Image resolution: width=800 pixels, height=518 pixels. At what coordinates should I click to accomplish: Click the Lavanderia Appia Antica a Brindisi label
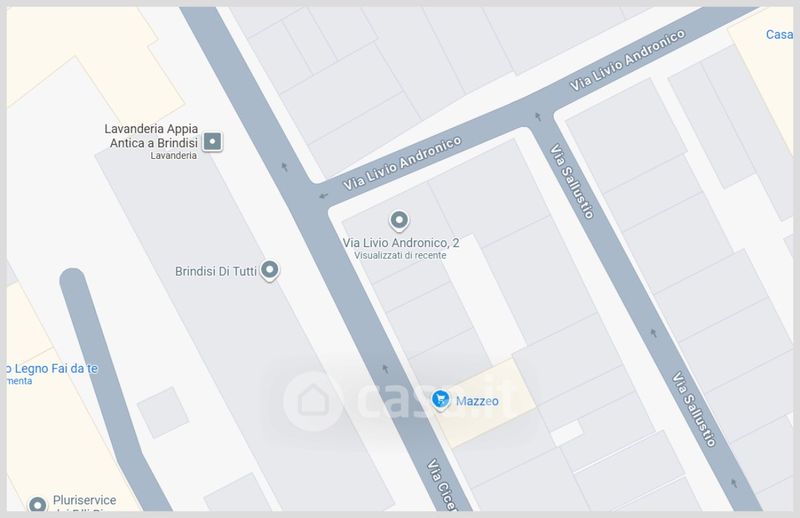(x=152, y=136)
